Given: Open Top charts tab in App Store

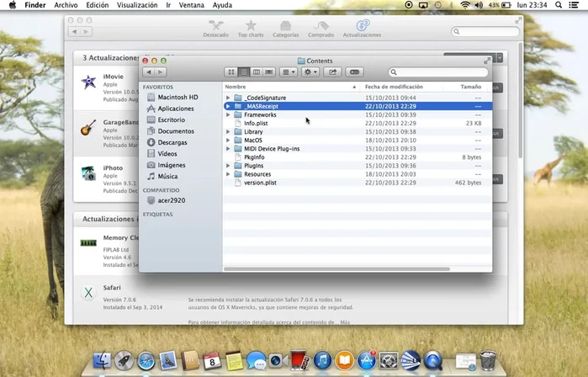Looking at the screenshot, I should coord(251,29).
